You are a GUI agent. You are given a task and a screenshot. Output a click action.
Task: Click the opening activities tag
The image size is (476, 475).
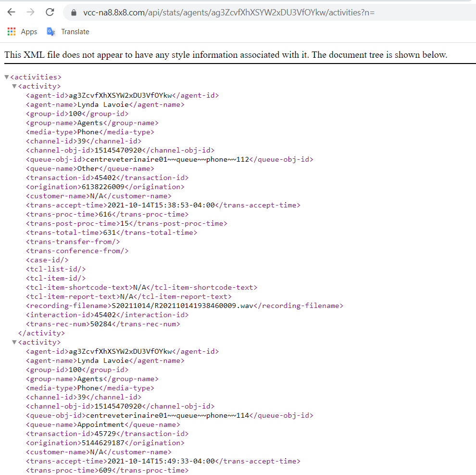pos(36,77)
